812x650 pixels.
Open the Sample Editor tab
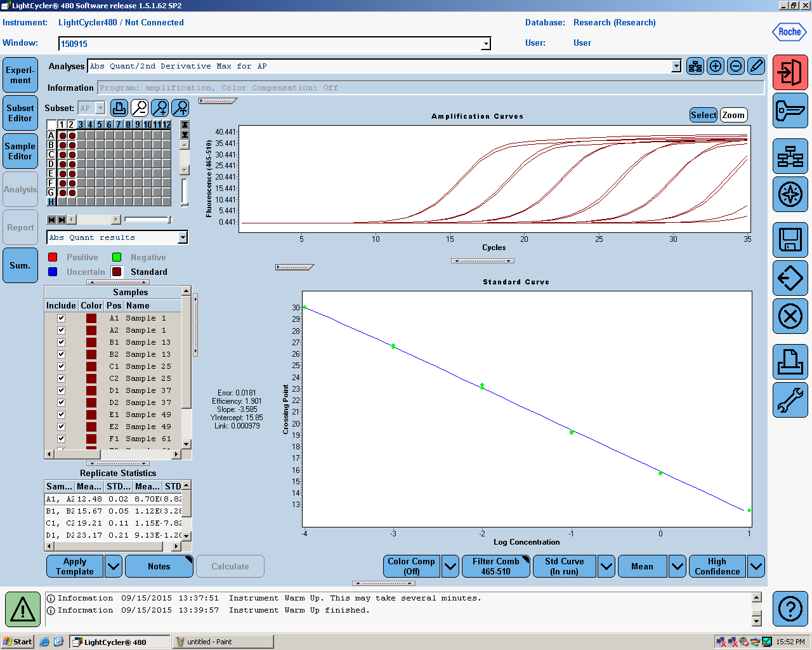coord(20,151)
